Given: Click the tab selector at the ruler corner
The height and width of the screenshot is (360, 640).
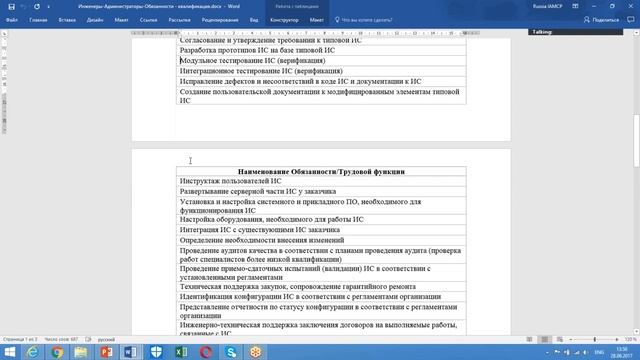Looking at the screenshot, I should coord(4,33).
